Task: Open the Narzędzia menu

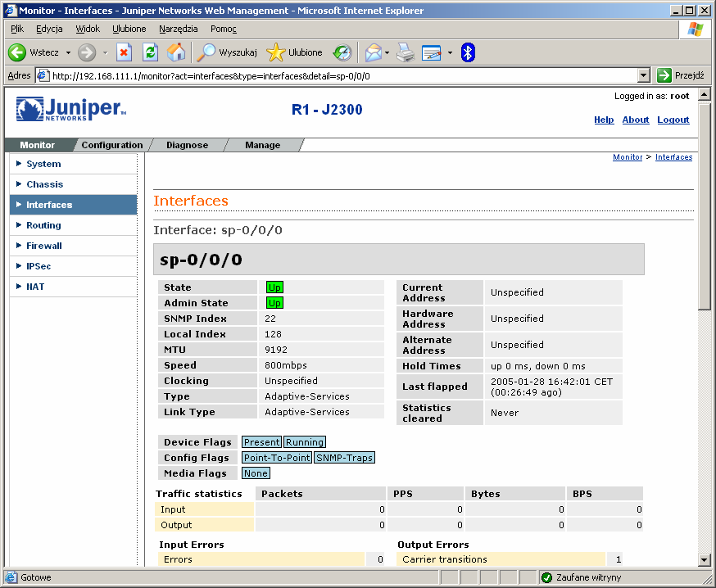Action: [178, 29]
